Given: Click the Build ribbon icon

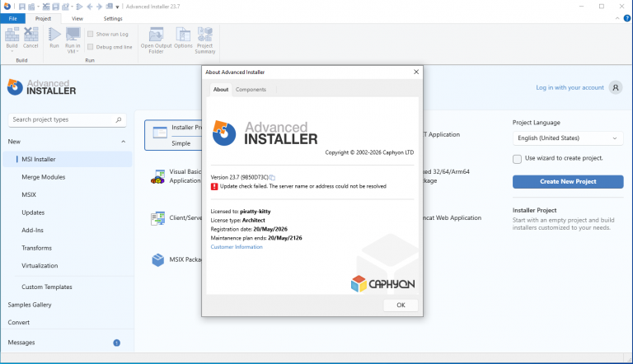Looking at the screenshot, I should [x=12, y=35].
